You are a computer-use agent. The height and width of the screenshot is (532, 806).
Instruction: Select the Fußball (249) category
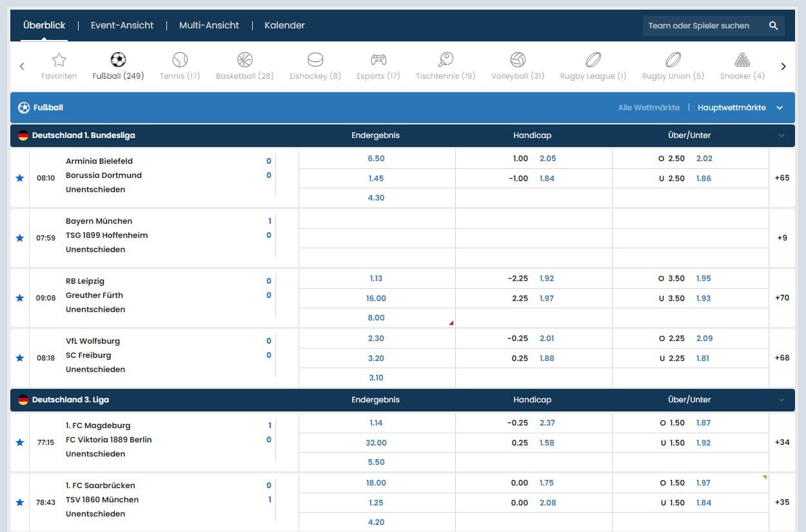[118, 66]
